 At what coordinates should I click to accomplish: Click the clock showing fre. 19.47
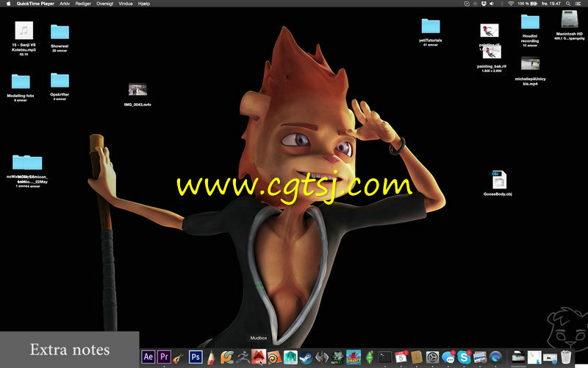point(551,4)
